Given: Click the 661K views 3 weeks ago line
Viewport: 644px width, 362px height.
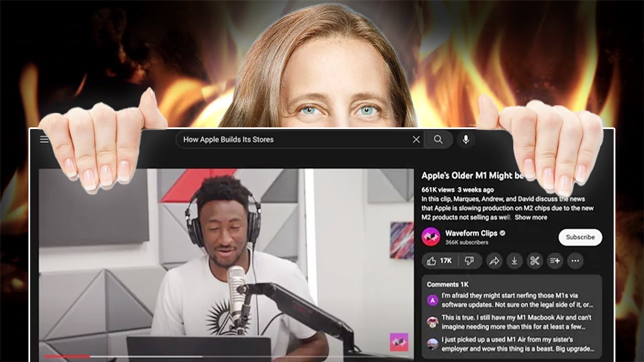Looking at the screenshot, I should click(457, 190).
